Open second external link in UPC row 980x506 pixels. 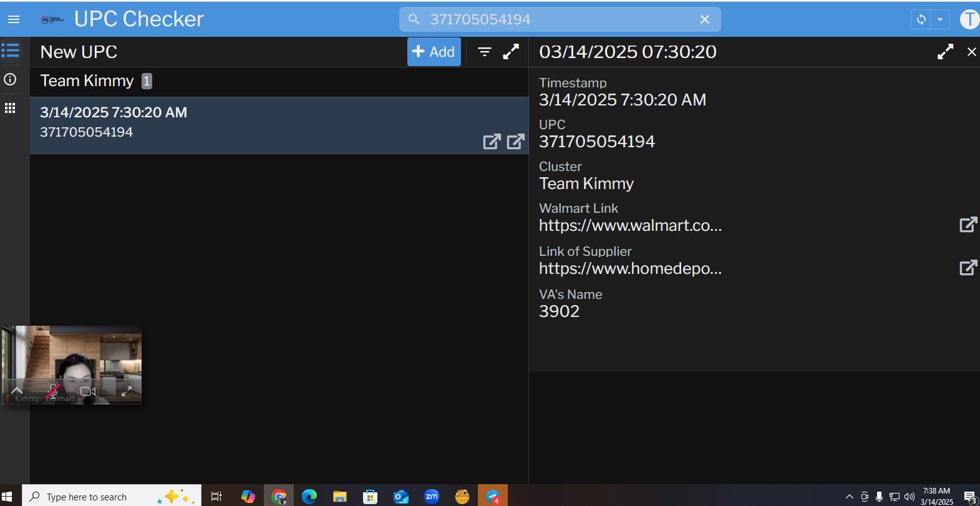pyautogui.click(x=516, y=142)
